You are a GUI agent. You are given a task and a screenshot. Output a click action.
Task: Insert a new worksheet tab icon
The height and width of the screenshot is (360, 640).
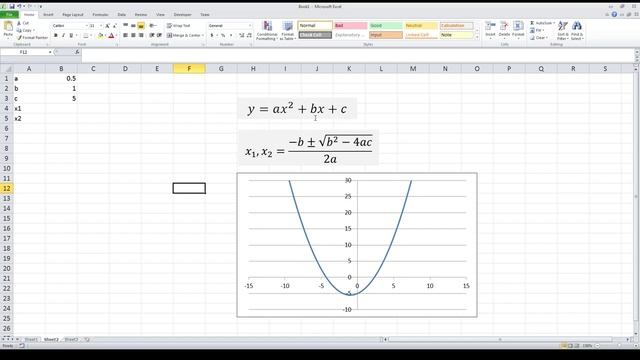pyautogui.click(x=87, y=339)
